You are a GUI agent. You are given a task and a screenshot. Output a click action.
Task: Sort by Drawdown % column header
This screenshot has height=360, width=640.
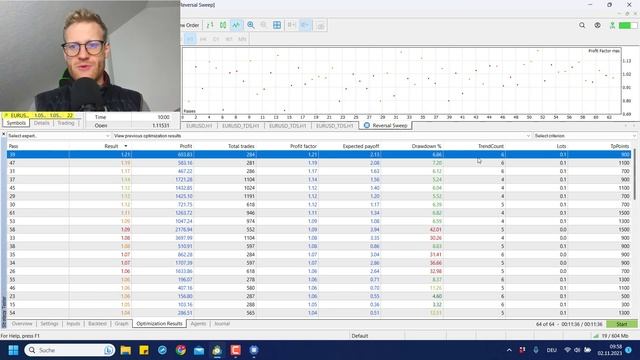(x=426, y=146)
